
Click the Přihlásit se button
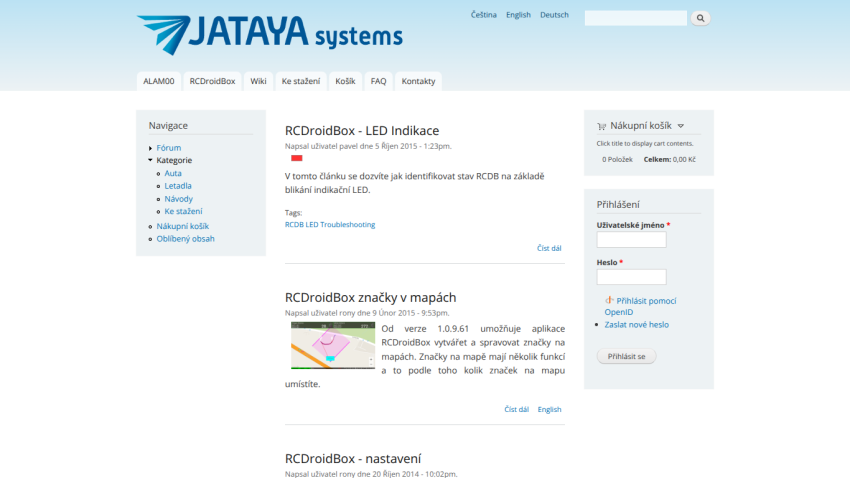tap(626, 356)
